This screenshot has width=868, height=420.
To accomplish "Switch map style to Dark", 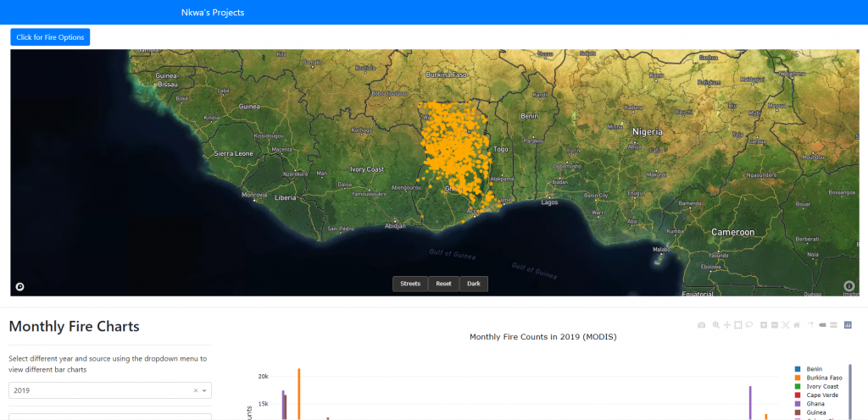I will [474, 284].
